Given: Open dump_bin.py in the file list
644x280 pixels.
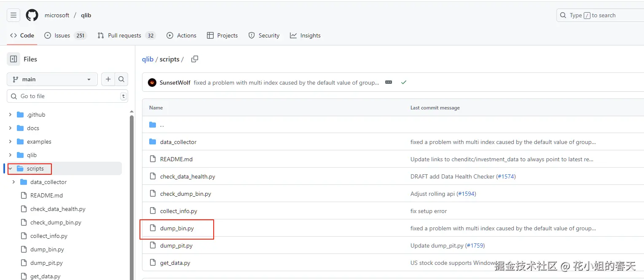Looking at the screenshot, I should [x=177, y=228].
